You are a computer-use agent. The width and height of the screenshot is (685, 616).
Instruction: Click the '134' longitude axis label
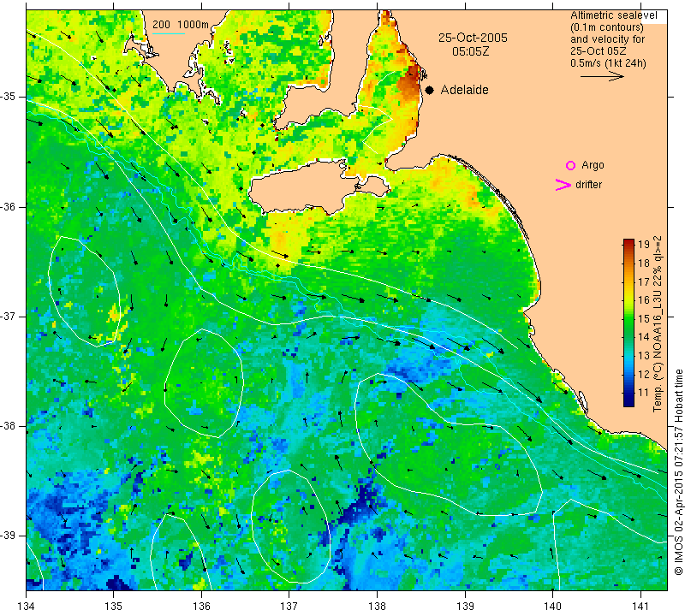click(x=27, y=606)
